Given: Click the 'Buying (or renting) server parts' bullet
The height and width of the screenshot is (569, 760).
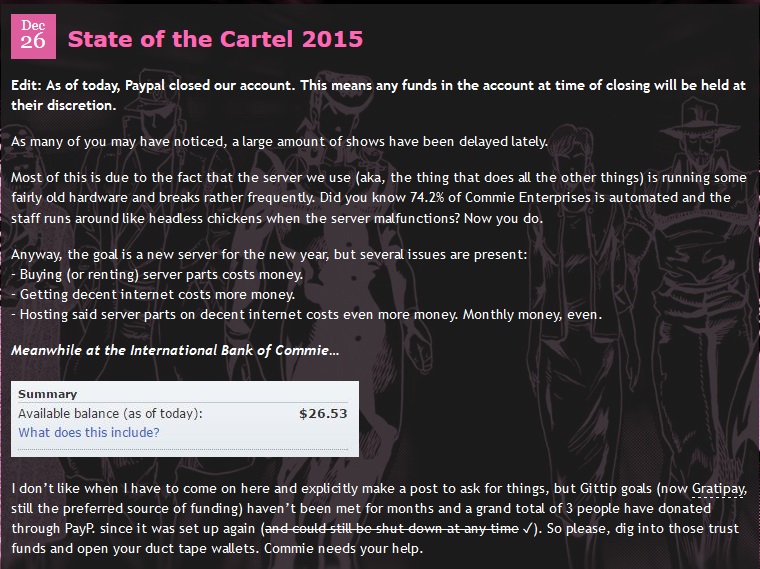Looking at the screenshot, I should click(157, 275).
